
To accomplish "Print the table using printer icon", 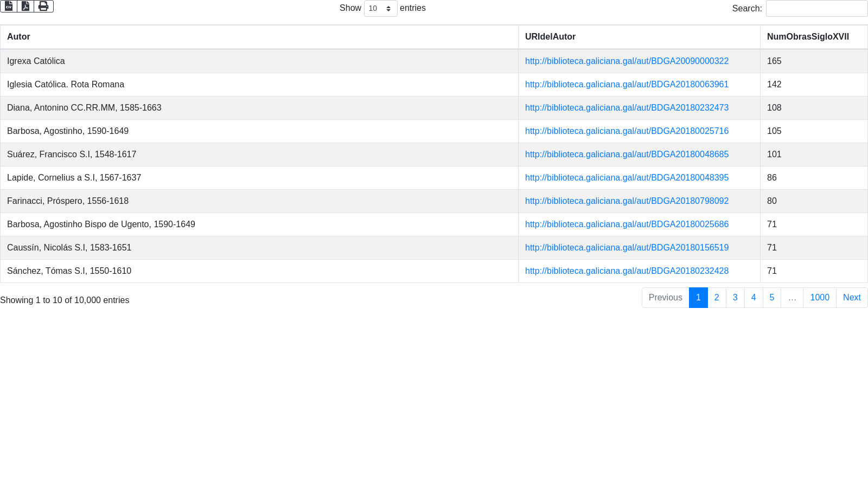I will (43, 6).
